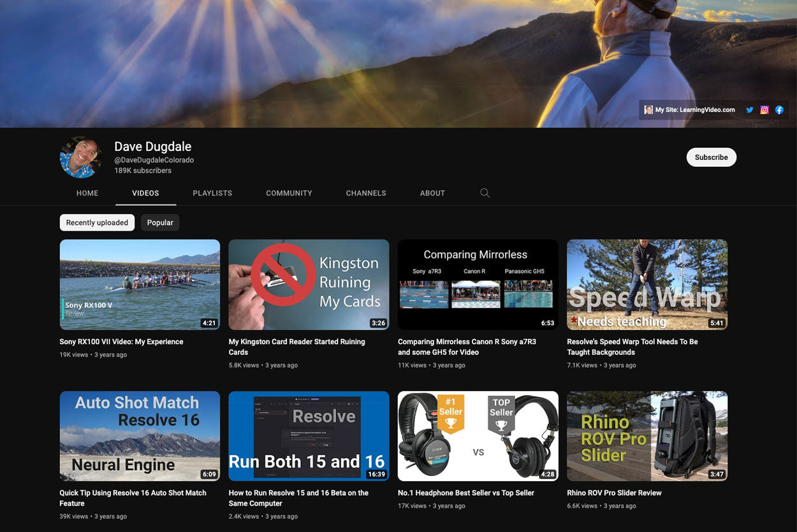Click the No.1 Headphone Best Seller title

pyautogui.click(x=465, y=492)
